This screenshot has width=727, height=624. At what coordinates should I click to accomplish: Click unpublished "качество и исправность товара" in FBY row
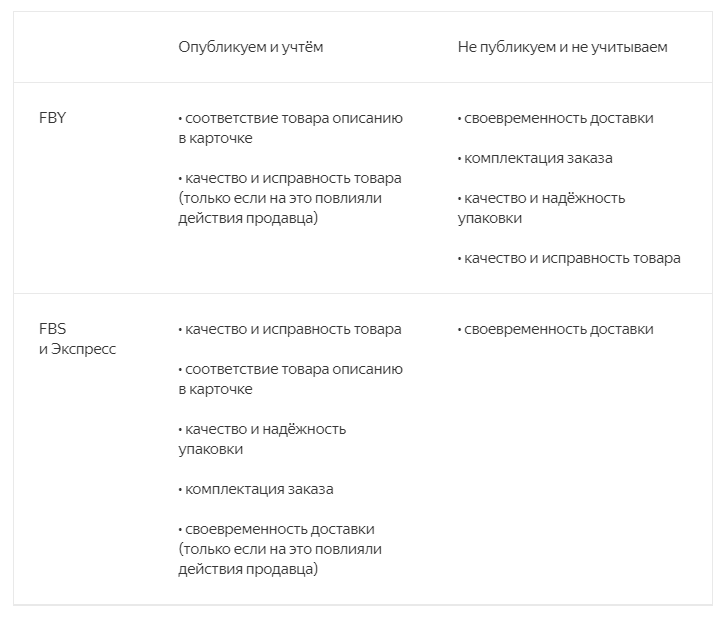pos(569,258)
